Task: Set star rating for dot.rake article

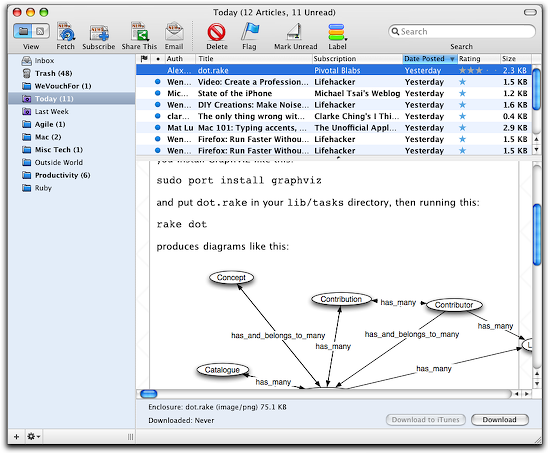Action: pos(478,71)
